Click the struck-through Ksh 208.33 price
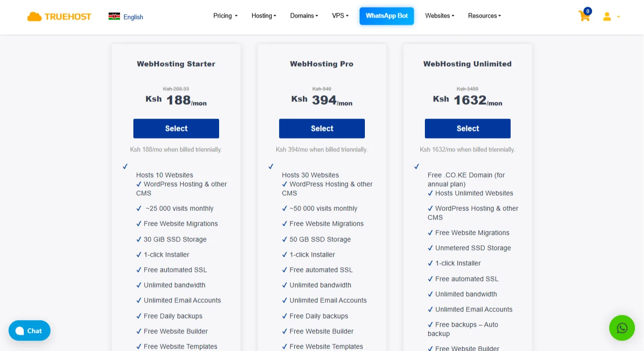This screenshot has width=644, height=351. tap(176, 89)
